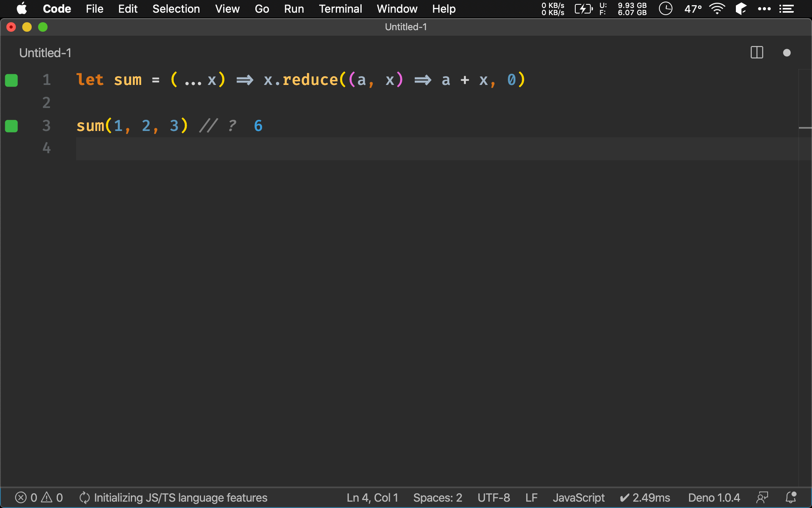Open the Spaces: 2 indentation picker

(437, 498)
